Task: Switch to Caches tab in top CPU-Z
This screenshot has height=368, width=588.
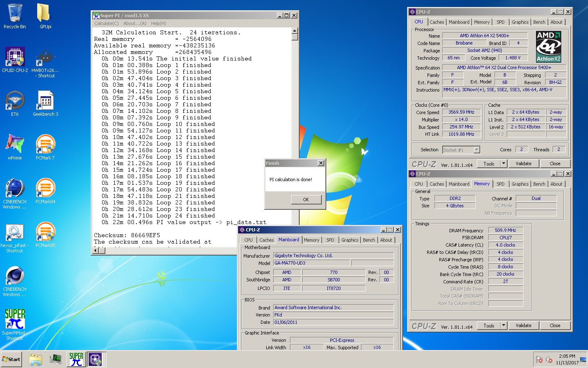Action: point(437,22)
